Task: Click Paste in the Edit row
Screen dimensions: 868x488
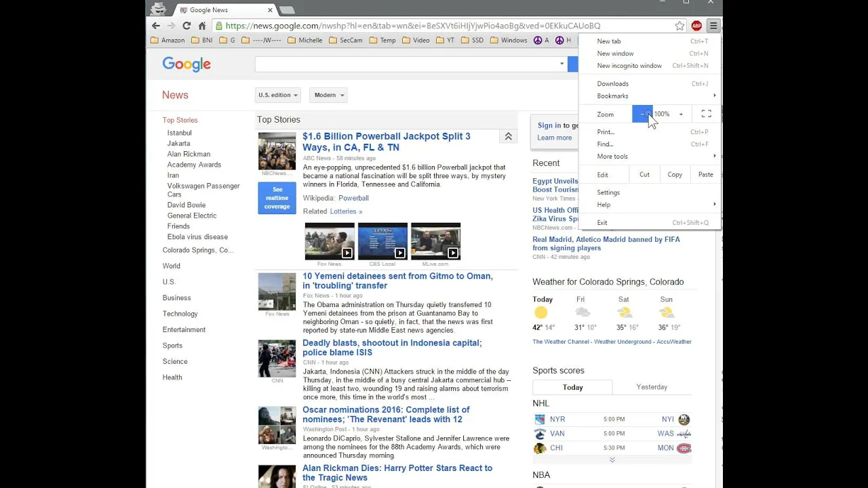Action: pyautogui.click(x=705, y=175)
